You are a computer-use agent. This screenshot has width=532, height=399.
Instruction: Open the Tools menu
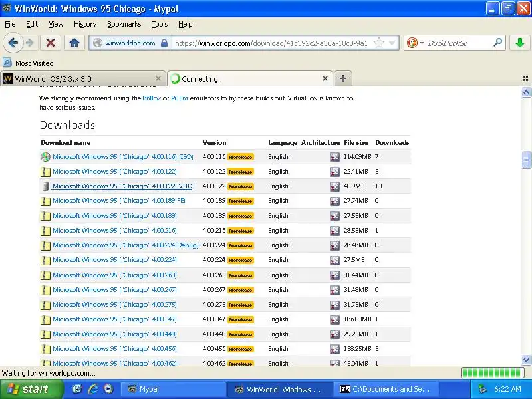click(160, 24)
